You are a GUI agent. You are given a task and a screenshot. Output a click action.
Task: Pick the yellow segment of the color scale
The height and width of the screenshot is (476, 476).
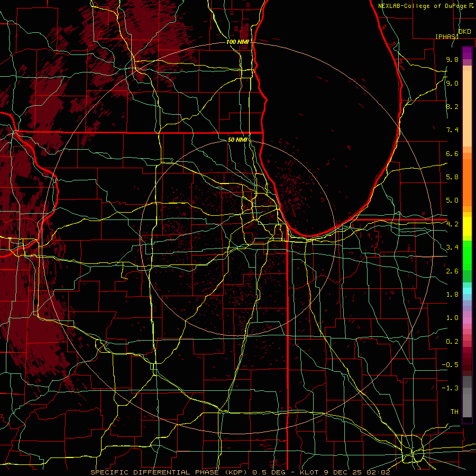[467, 226]
